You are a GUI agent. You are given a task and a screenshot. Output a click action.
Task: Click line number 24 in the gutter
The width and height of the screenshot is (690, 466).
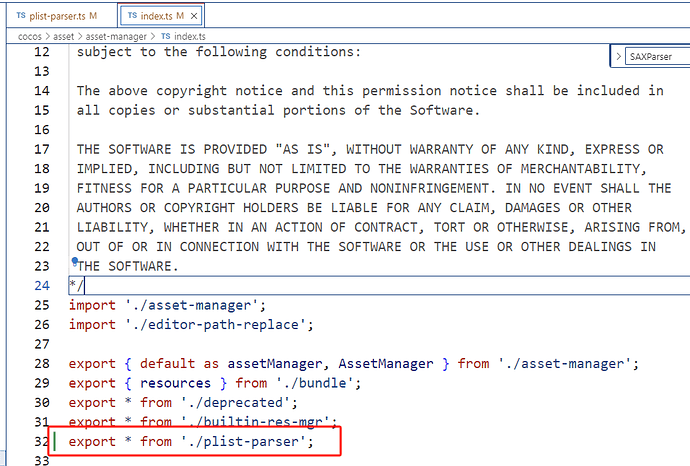(x=39, y=286)
